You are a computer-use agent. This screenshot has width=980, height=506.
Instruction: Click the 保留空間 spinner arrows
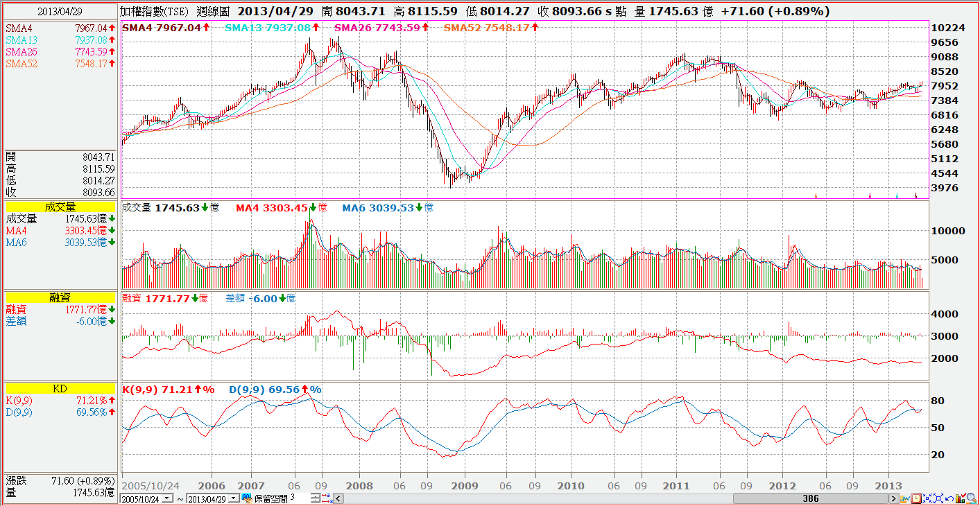(x=316, y=498)
